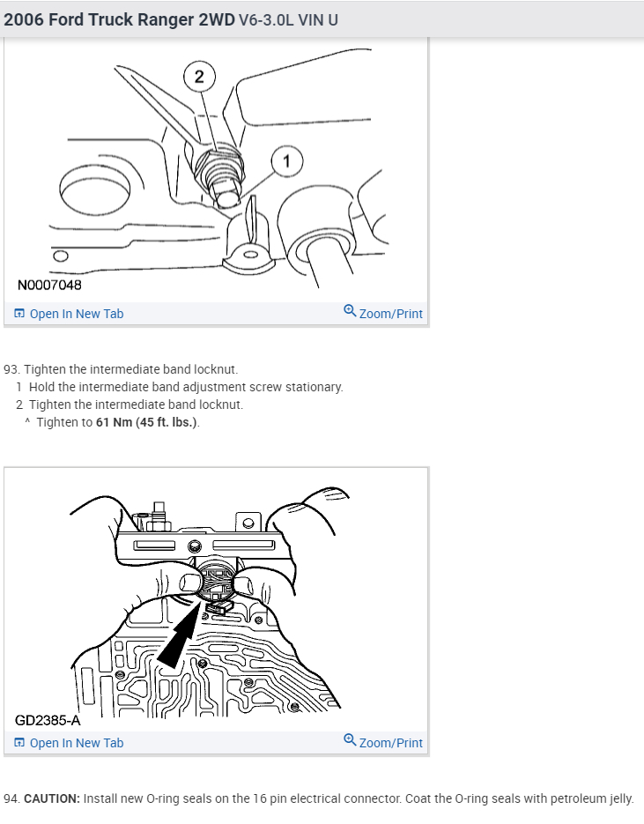Click the bold CAUTION label in step 94
Screen dimensions: 644x824
point(52,798)
